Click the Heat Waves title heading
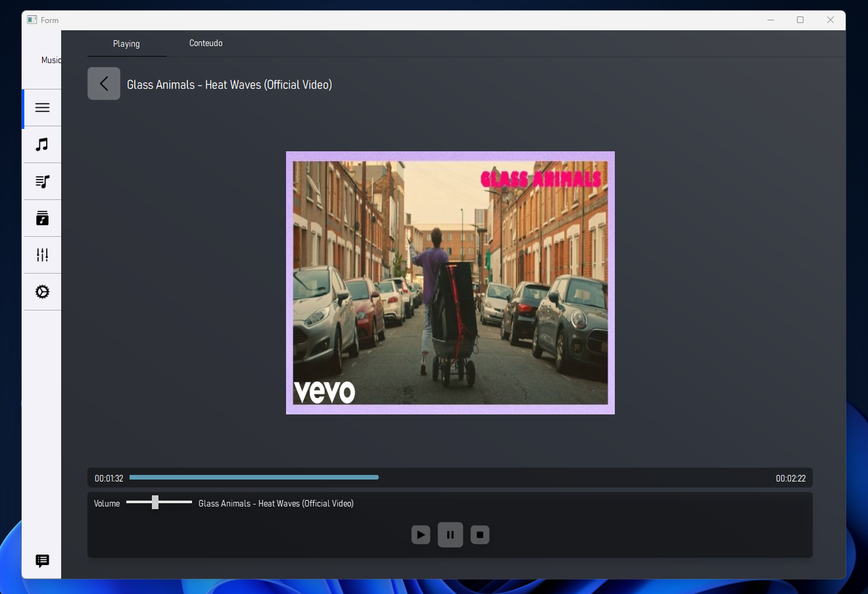The height and width of the screenshot is (594, 868). click(x=229, y=85)
